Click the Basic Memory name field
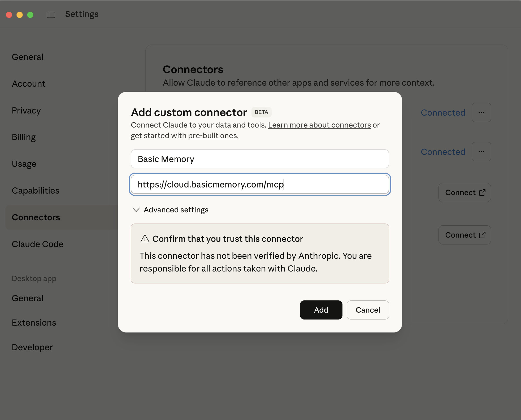Viewport: 521px width, 420px height. 260,159
